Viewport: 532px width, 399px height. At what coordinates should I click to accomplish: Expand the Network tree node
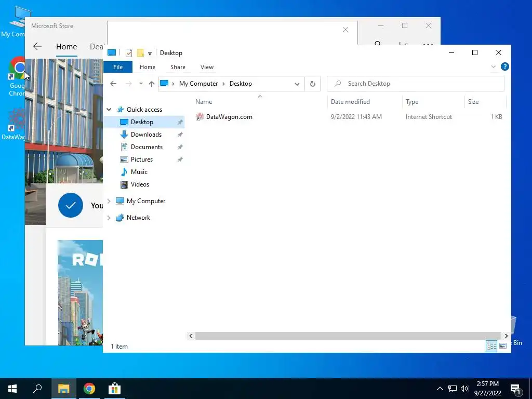click(109, 218)
